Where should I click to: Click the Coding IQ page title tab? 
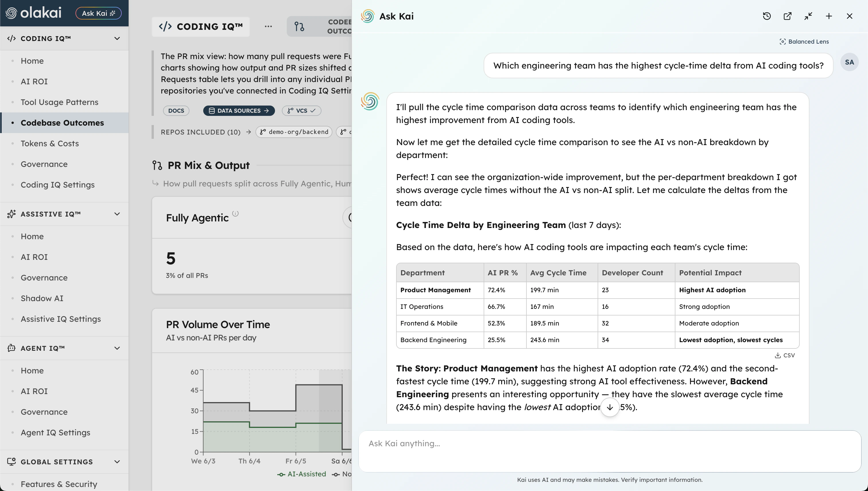(x=201, y=26)
